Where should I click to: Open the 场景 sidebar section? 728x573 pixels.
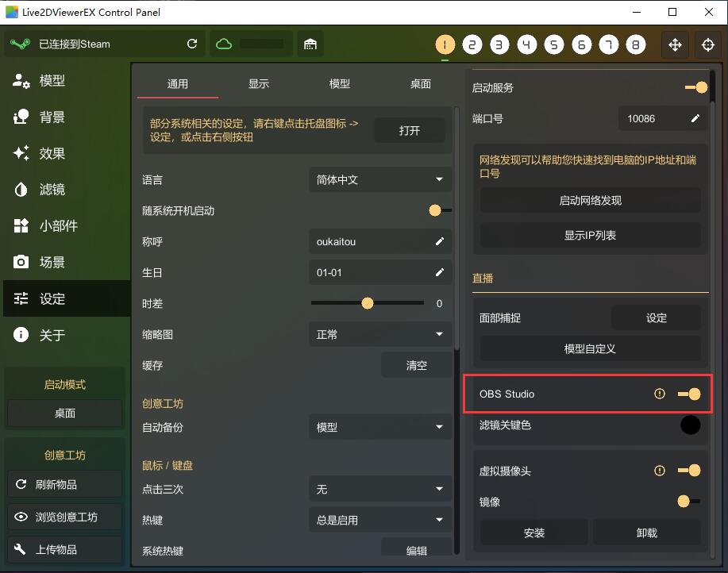pyautogui.click(x=66, y=262)
